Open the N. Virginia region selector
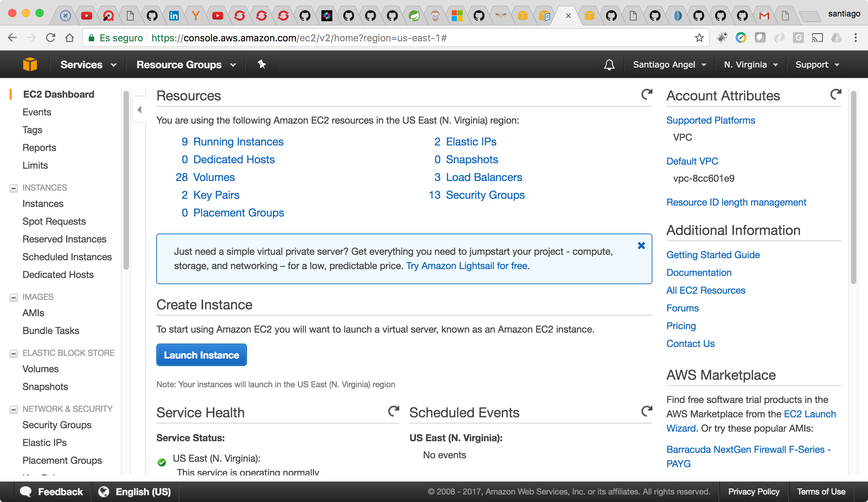This screenshot has width=868, height=502. click(x=751, y=65)
